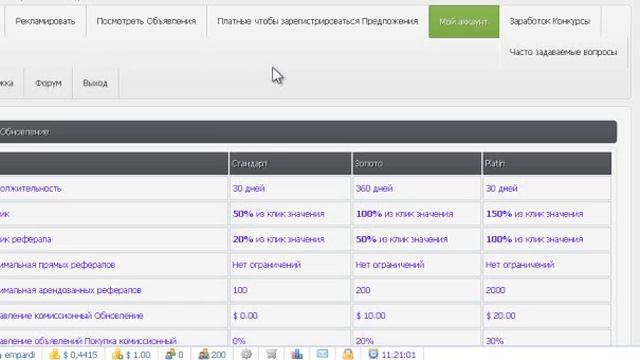Screen dimensions: 640x360
Task: Open Часто задаваемые вопросы tab
Action: coord(563,52)
